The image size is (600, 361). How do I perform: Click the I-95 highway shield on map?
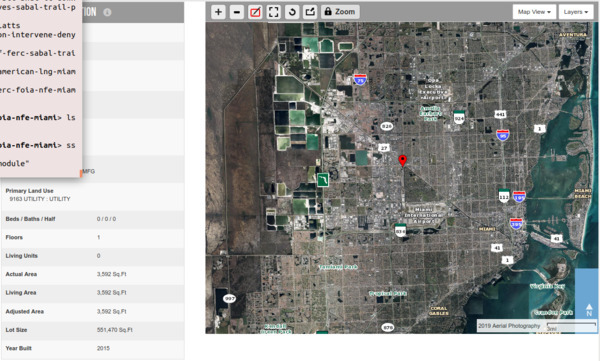tap(502, 135)
